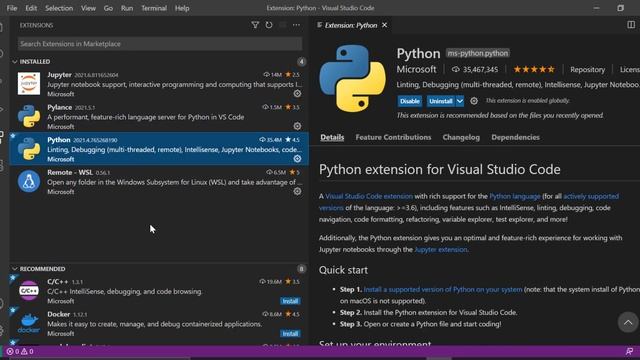Screen dimensions: 640x360
Task: Switch to the Changelog tab
Action: 461,137
